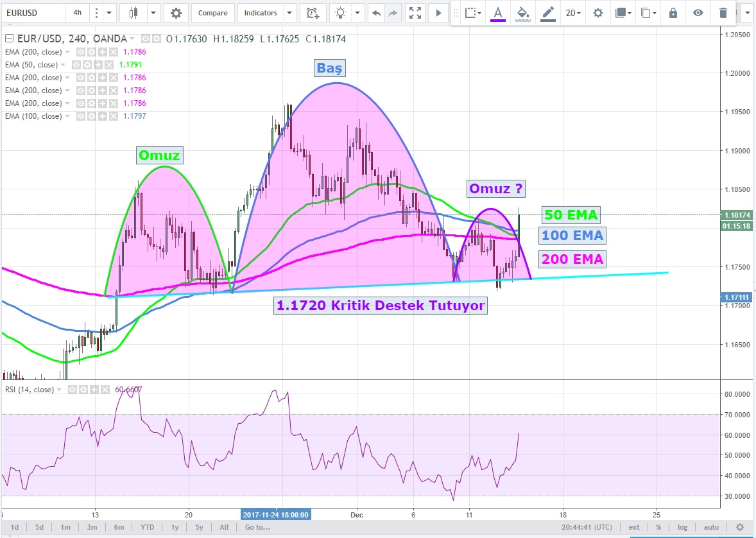Collapse the EUR/USD legend box

(8, 39)
